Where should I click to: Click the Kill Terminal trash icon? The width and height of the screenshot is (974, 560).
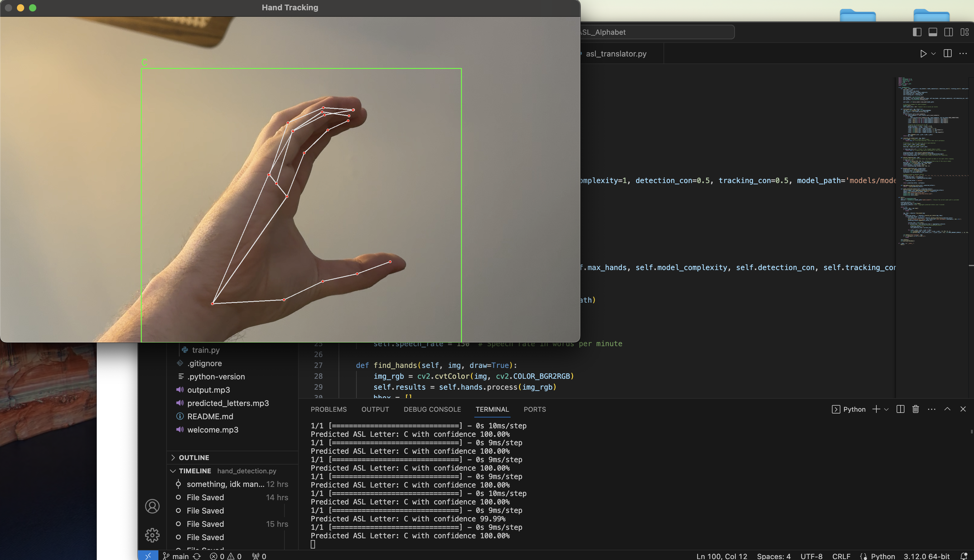[916, 409]
